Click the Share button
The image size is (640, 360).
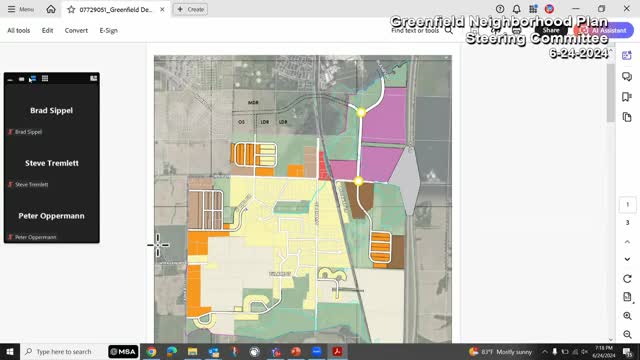click(x=551, y=31)
